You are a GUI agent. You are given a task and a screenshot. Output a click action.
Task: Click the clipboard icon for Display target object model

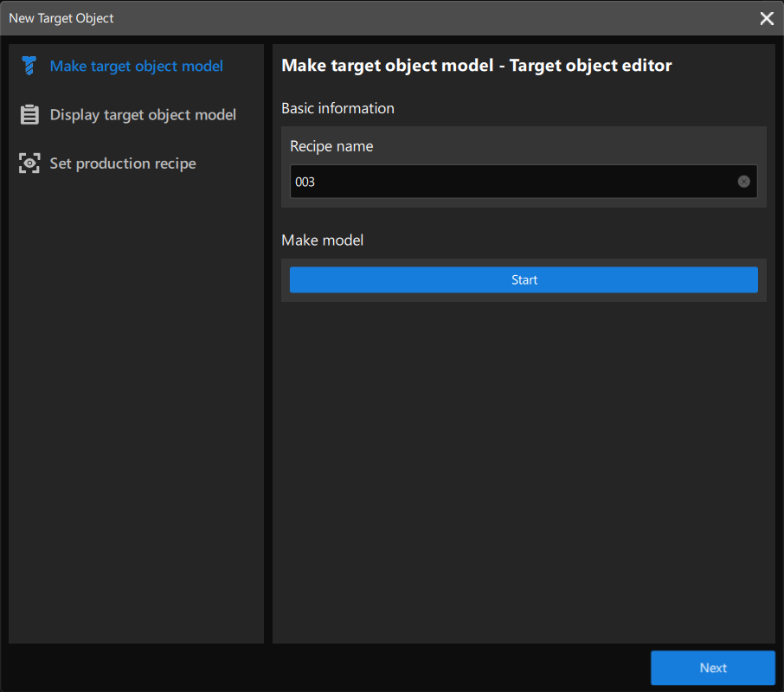[x=29, y=115]
